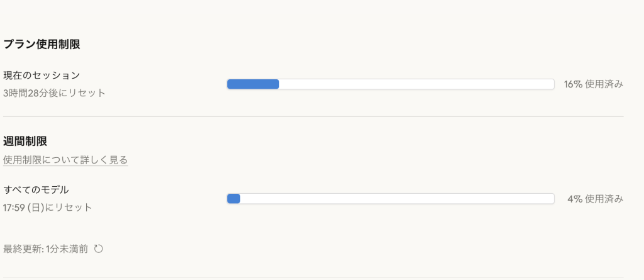The image size is (644, 280).
Task: Select the すべてのモデル label
Action: [x=36, y=189]
